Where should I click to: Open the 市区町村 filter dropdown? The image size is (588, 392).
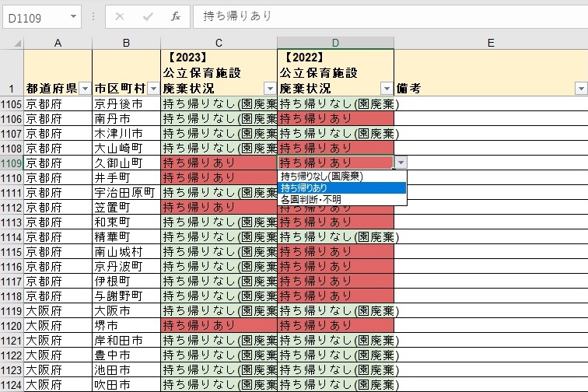tap(154, 89)
